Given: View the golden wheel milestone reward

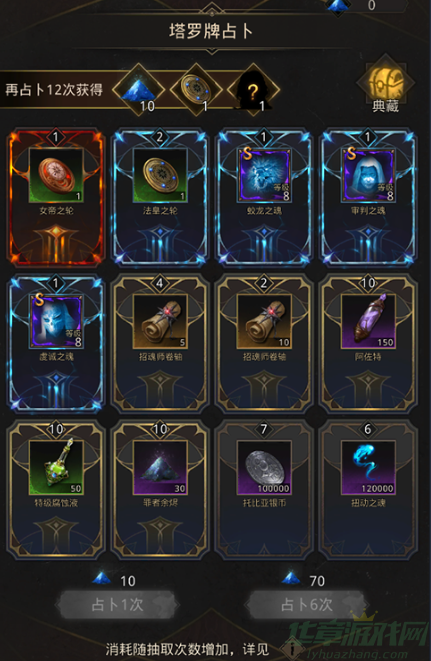Looking at the screenshot, I should click(196, 89).
